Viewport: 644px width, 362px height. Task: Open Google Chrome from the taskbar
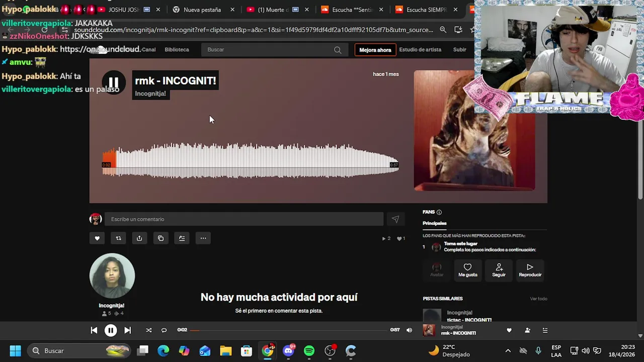point(268,350)
